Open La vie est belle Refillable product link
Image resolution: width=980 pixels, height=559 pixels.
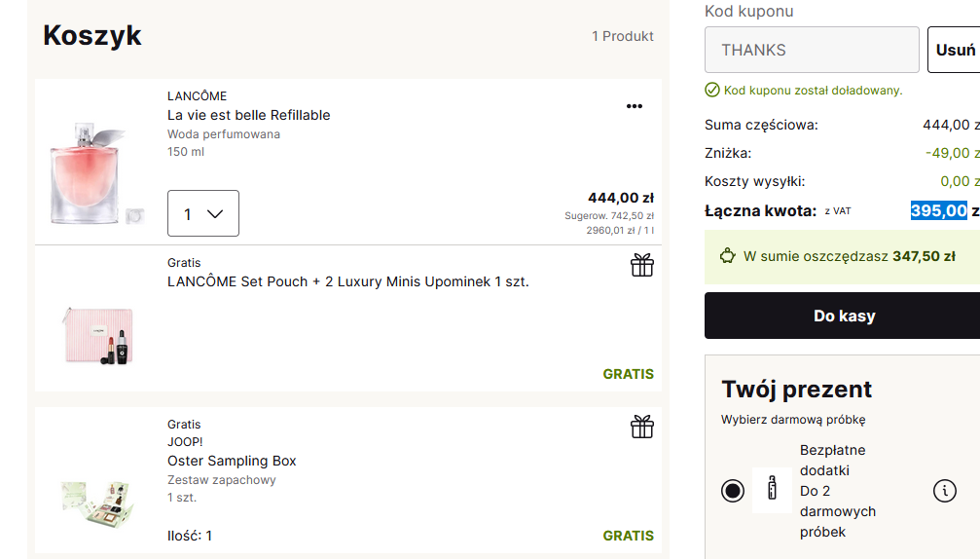click(248, 115)
